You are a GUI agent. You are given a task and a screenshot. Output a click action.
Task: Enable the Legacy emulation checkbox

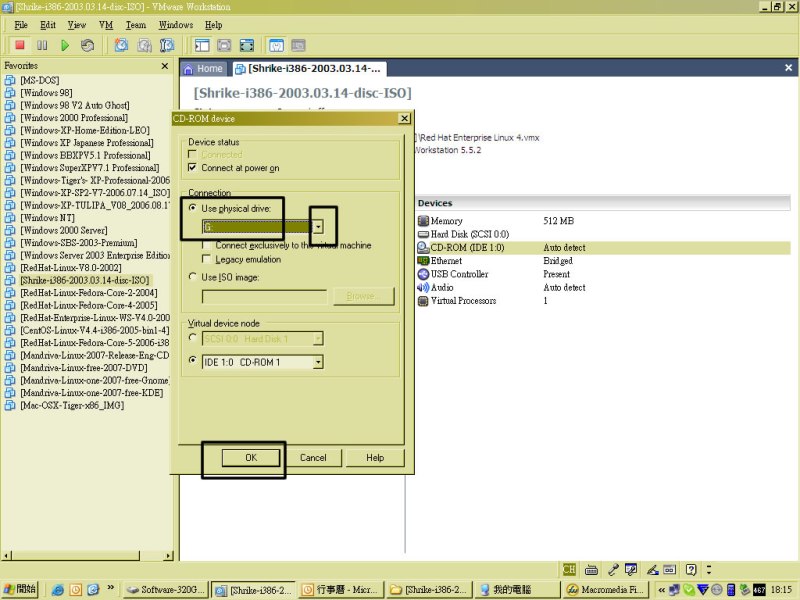point(206,259)
